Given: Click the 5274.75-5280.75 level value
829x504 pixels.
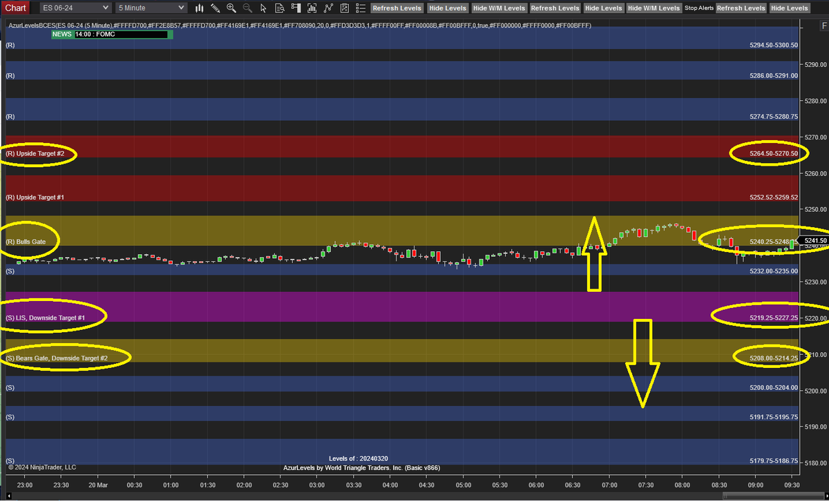Looking at the screenshot, I should [x=774, y=117].
